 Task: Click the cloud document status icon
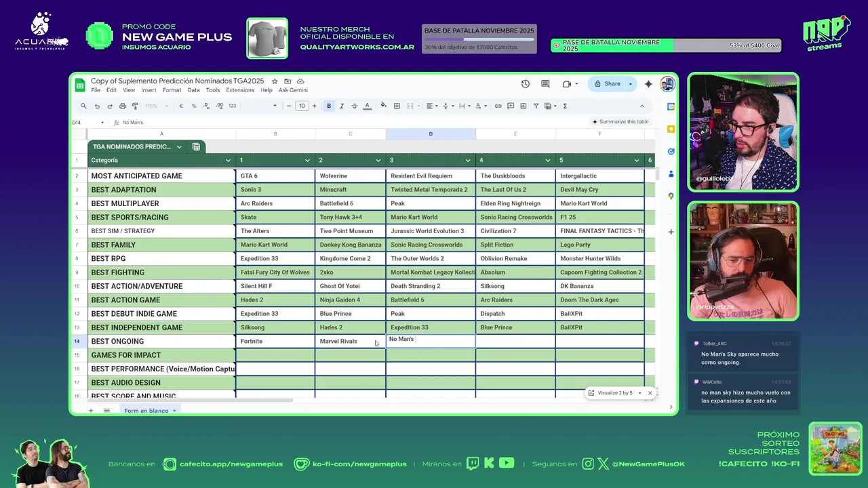coord(300,81)
